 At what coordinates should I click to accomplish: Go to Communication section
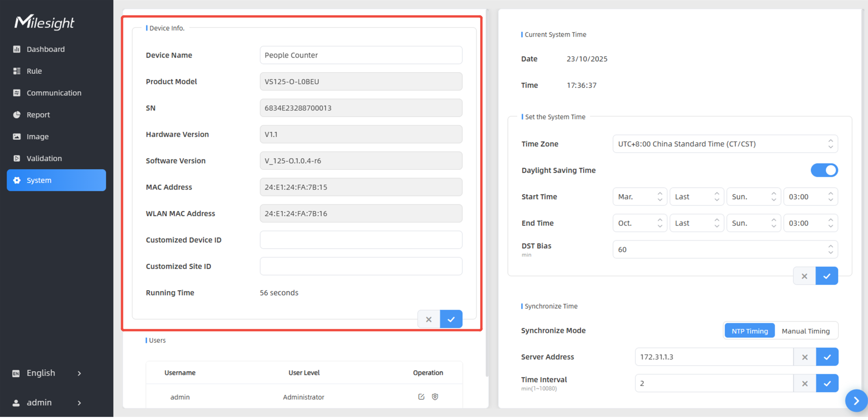point(54,93)
